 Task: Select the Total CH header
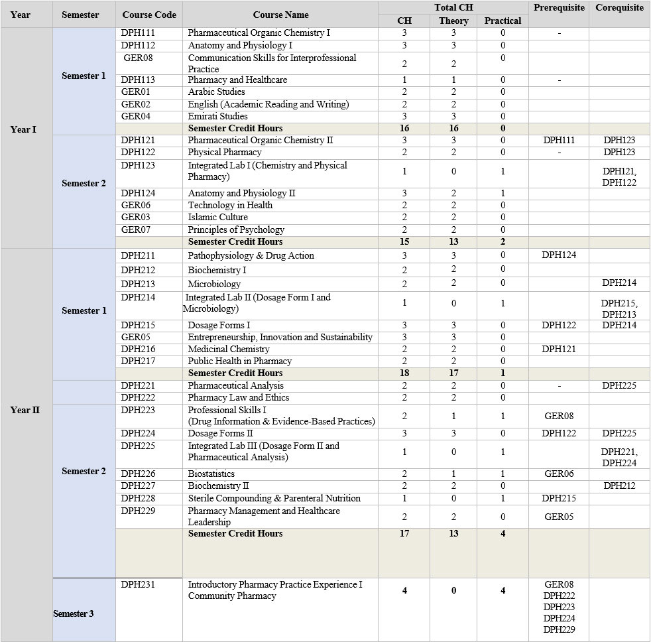coord(453,7)
